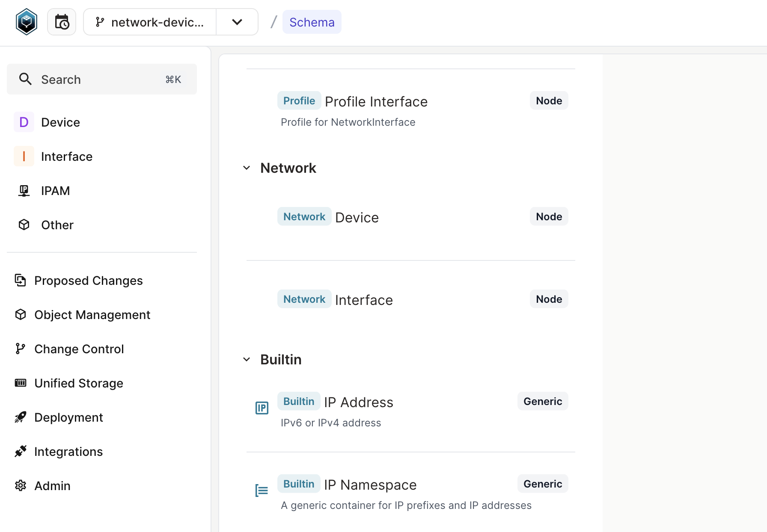This screenshot has height=532, width=767.
Task: Click the Infrahub logo icon
Action: pyautogui.click(x=26, y=21)
